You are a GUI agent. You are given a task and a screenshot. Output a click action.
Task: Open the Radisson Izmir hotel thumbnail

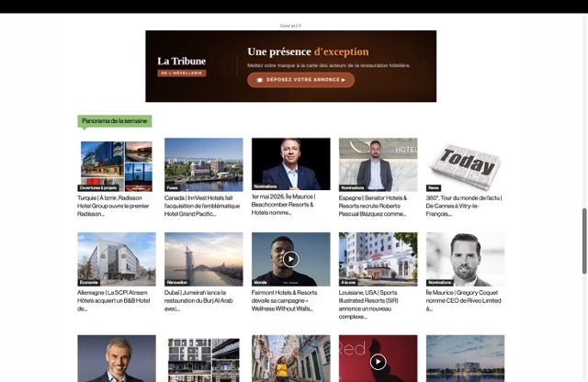pyautogui.click(x=117, y=165)
